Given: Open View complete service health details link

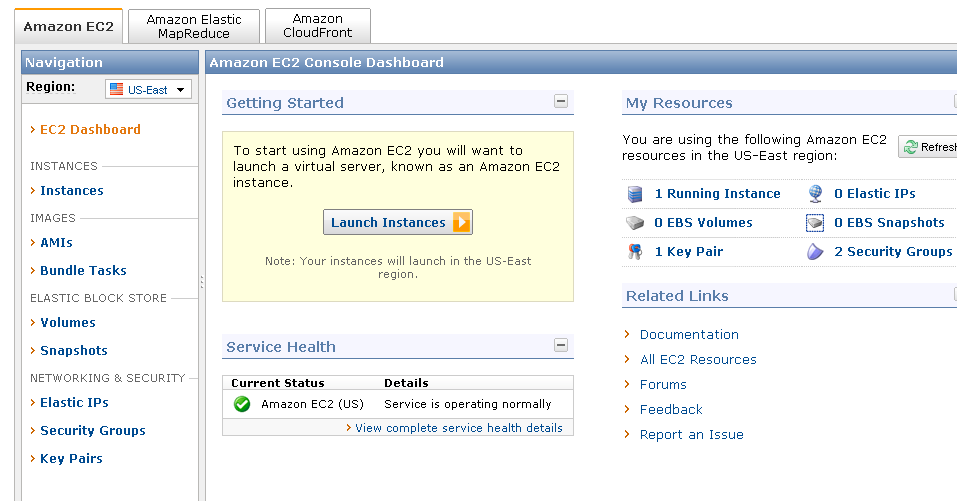Looking at the screenshot, I should coord(458,428).
